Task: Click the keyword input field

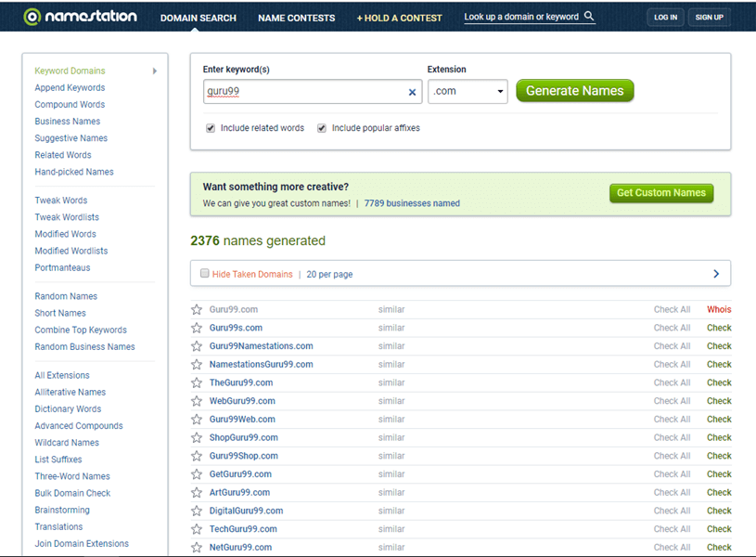Action: pyautogui.click(x=303, y=92)
